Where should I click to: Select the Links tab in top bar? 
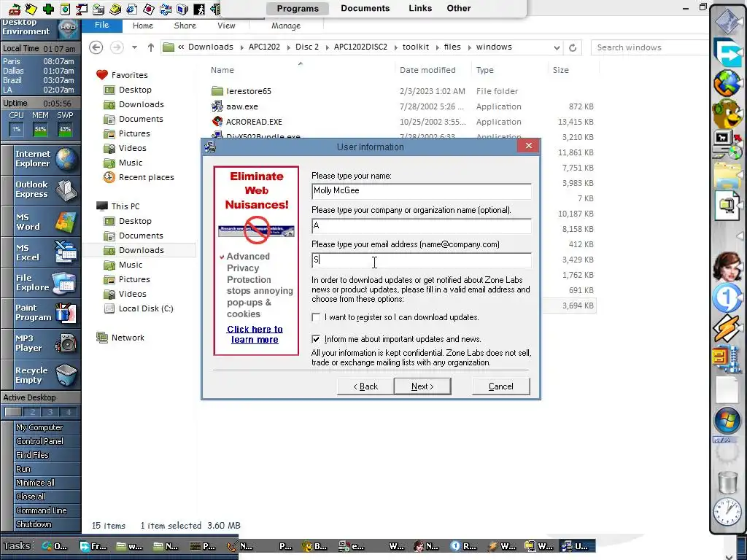(x=420, y=8)
